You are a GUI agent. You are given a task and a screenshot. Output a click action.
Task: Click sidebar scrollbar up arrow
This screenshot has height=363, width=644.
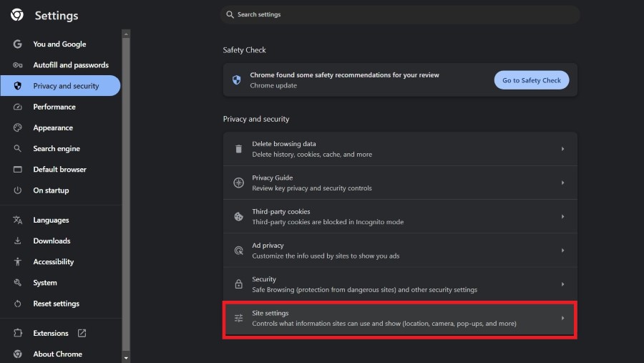pyautogui.click(x=126, y=34)
